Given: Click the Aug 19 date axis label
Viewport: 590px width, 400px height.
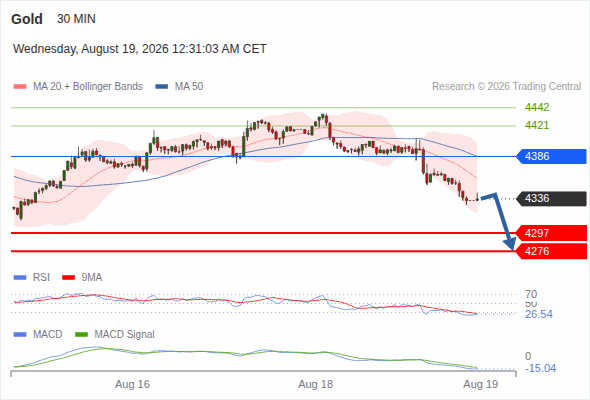Looking at the screenshot, I should click(x=481, y=384).
